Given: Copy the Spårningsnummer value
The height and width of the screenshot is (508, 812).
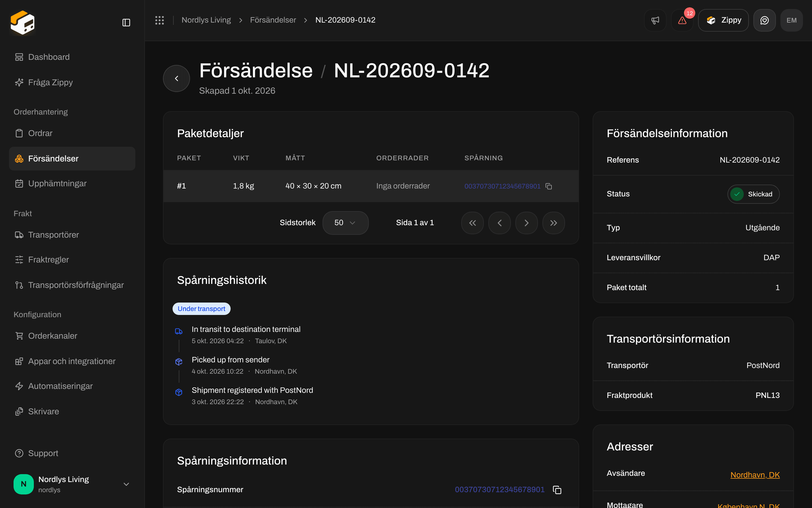Looking at the screenshot, I should [557, 490].
